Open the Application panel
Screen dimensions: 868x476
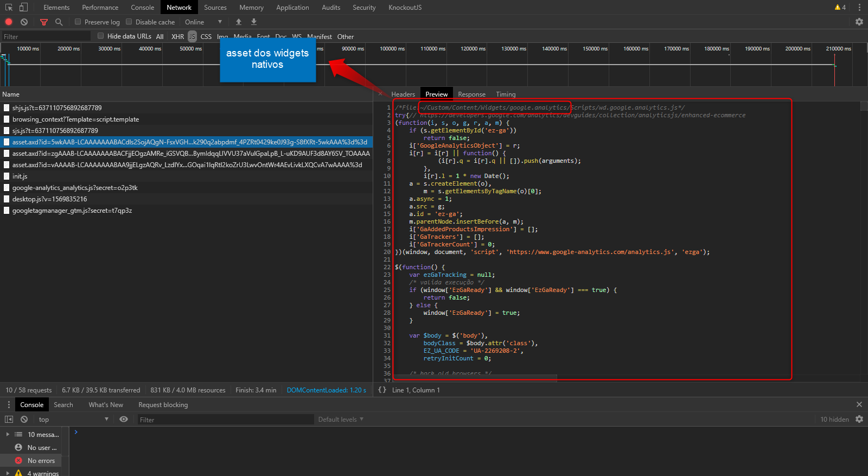tap(292, 8)
